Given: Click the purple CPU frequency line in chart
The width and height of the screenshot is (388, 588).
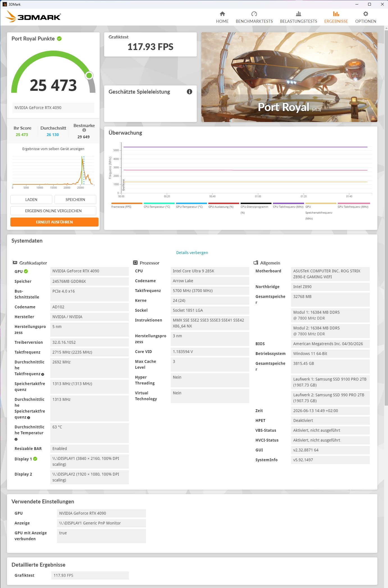Looking at the screenshot, I should (245, 147).
